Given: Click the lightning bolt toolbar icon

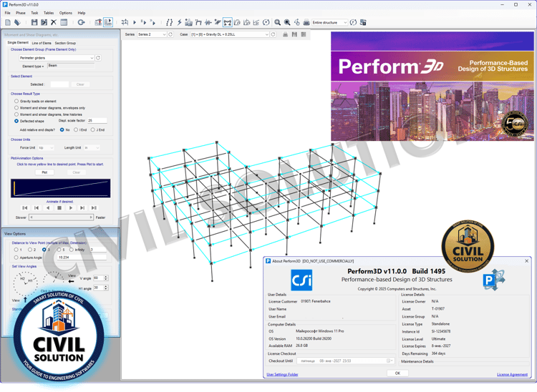Looking at the screenshot, I should [x=179, y=22].
